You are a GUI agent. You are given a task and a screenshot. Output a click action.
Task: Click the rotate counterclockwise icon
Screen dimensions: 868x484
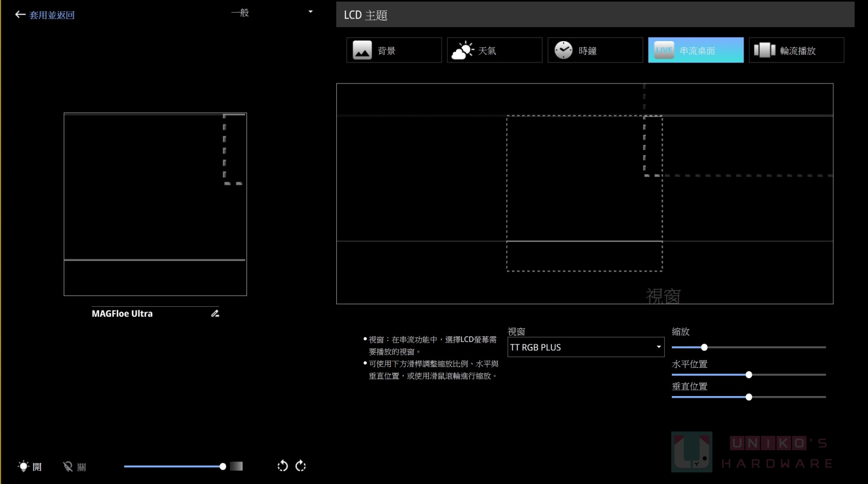(x=282, y=466)
